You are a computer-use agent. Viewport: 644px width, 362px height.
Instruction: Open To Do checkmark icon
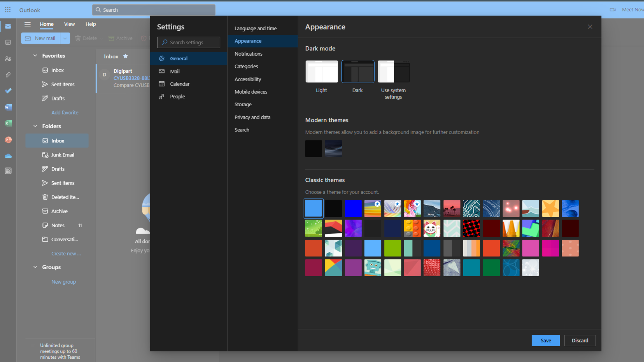[8, 91]
